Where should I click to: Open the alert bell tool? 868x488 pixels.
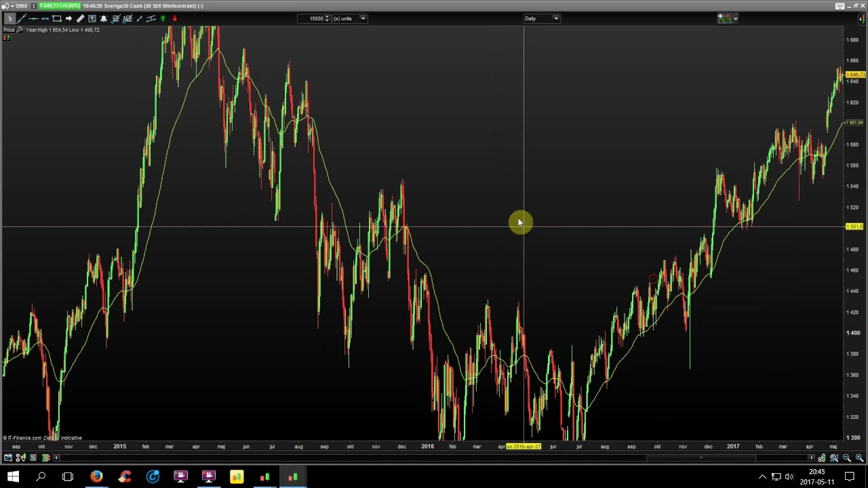104,18
